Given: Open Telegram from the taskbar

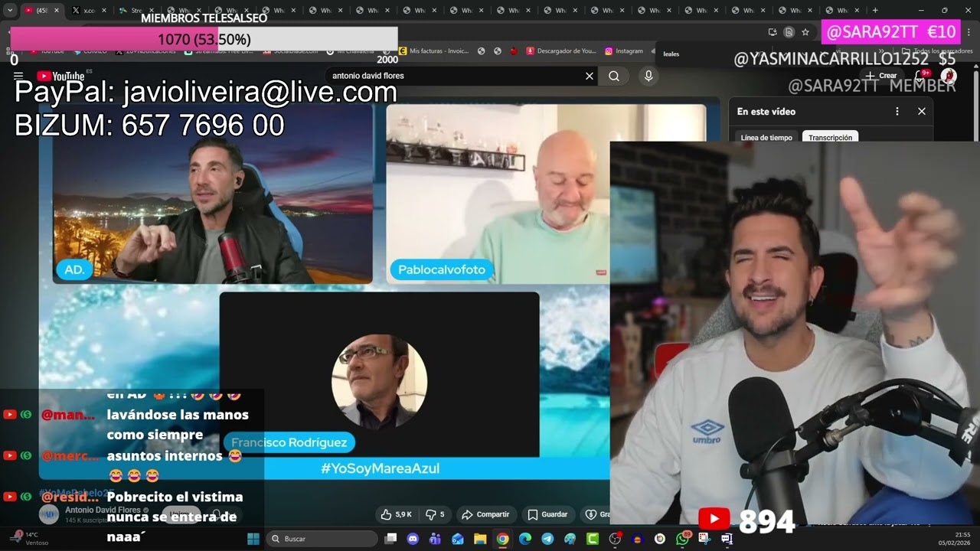Looking at the screenshot, I should (x=547, y=539).
